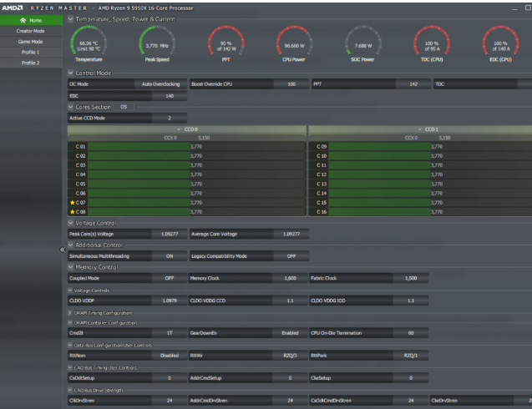Open Game Mode profile
The image size is (532, 409).
click(31, 42)
